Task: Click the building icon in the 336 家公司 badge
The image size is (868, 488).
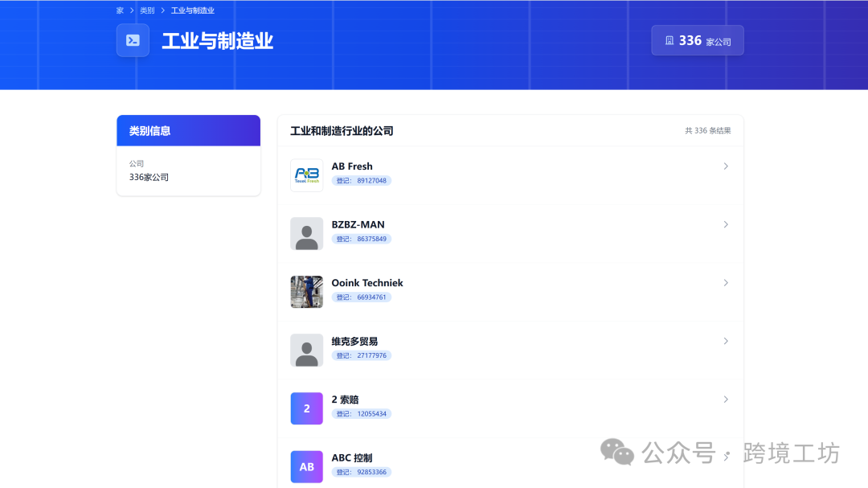Action: [x=671, y=39]
